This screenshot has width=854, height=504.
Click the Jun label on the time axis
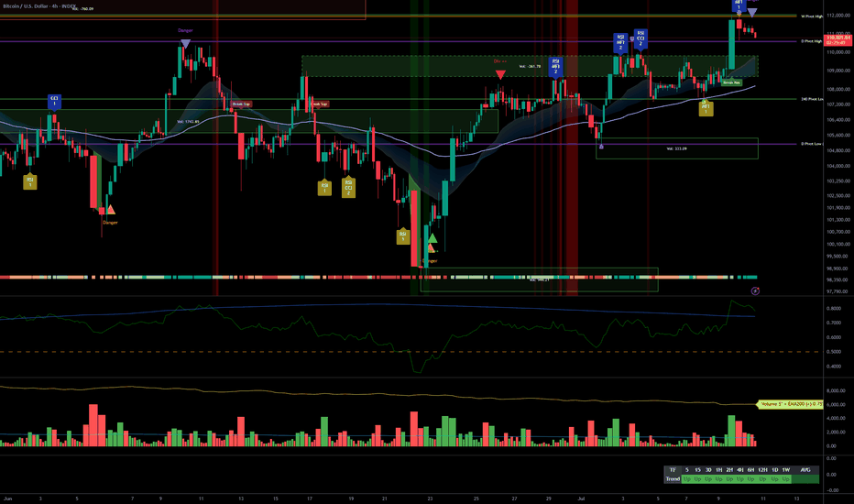(x=7, y=499)
